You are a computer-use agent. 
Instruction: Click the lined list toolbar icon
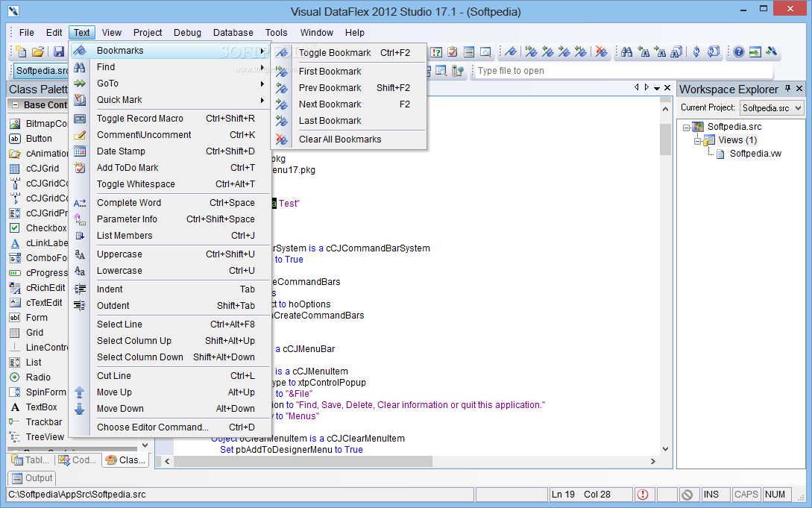tap(469, 51)
